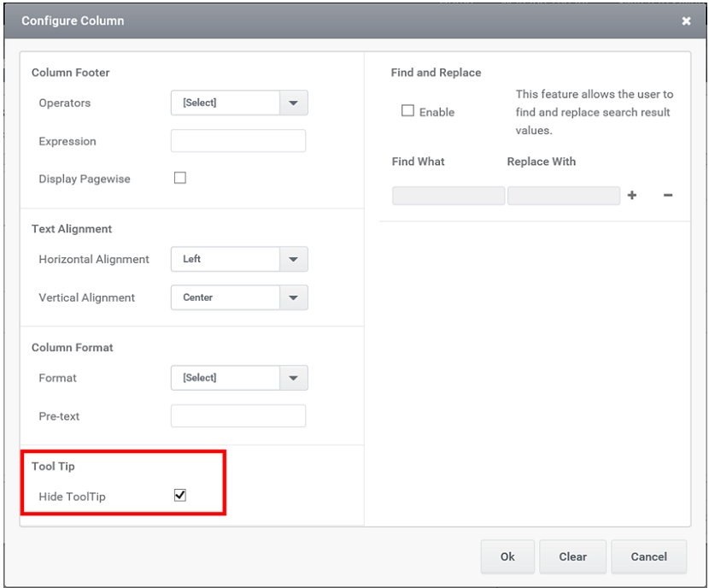Focus the Pre-text input field
The height and width of the screenshot is (588, 709).
tap(238, 416)
